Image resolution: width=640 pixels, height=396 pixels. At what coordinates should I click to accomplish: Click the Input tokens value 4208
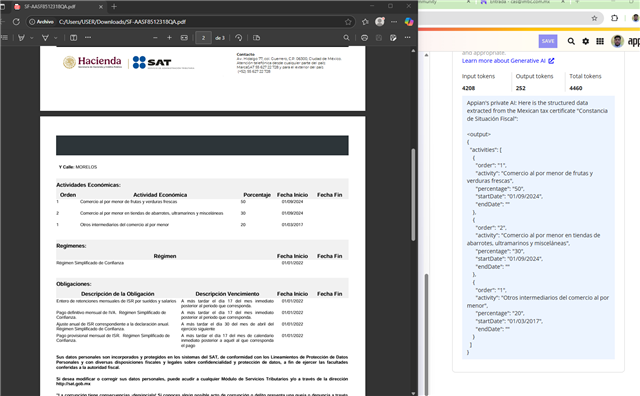click(x=468, y=88)
